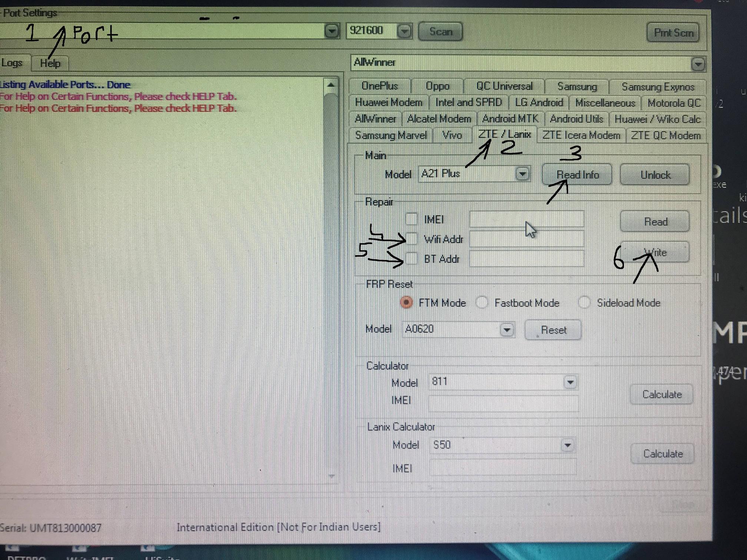The height and width of the screenshot is (560, 747).
Task: Click the Serial: UMT813000087 status text
Action: (50, 527)
